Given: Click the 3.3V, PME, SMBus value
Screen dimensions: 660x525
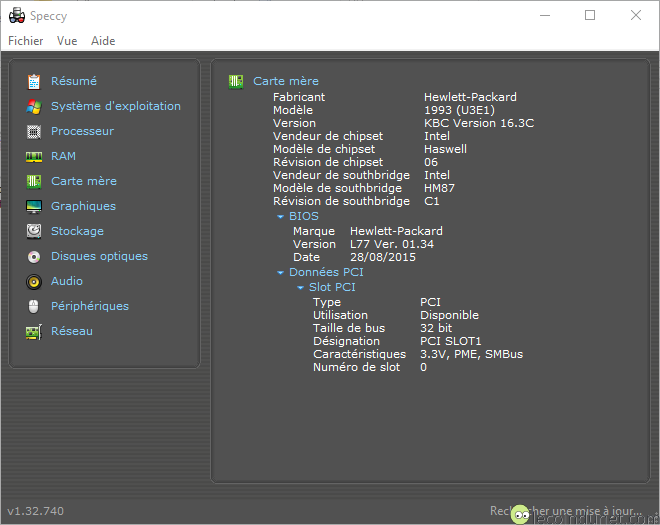Looking at the screenshot, I should (x=471, y=354).
